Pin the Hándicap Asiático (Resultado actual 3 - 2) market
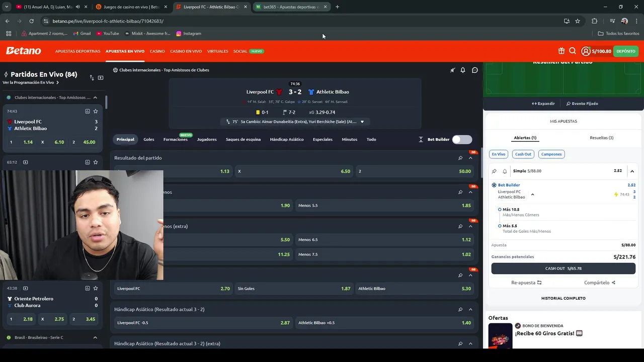The width and height of the screenshot is (644, 362). (460, 309)
